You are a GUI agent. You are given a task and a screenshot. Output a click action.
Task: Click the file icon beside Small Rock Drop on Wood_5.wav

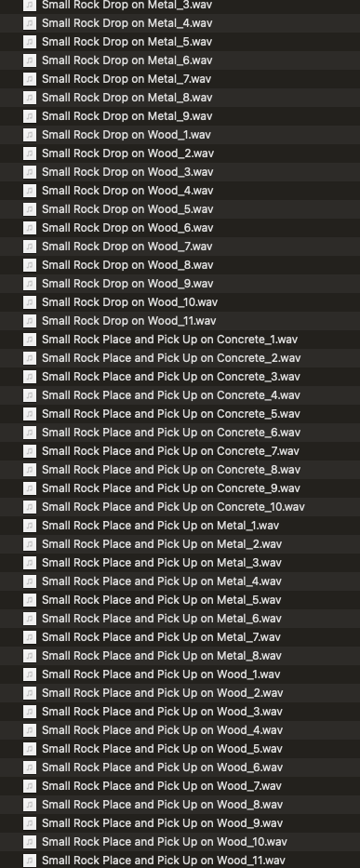pos(30,209)
